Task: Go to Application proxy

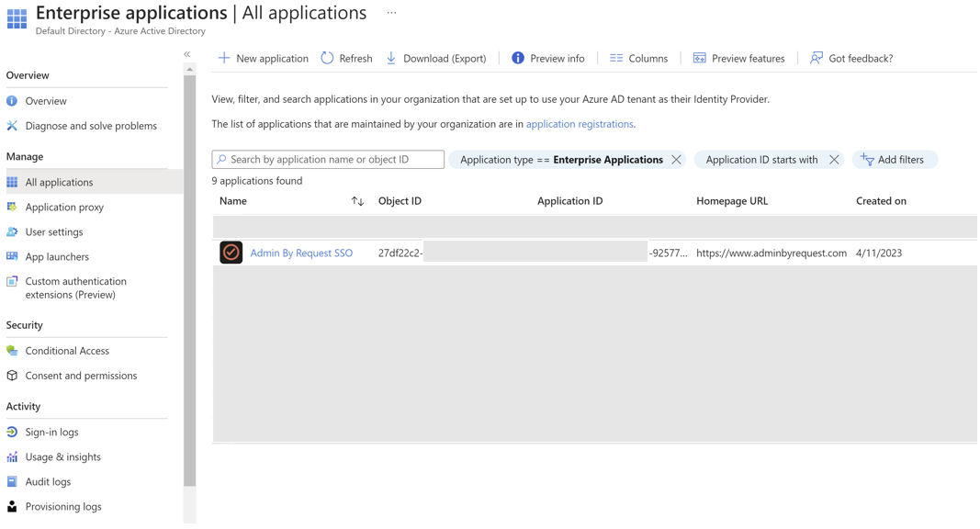Action: click(64, 207)
